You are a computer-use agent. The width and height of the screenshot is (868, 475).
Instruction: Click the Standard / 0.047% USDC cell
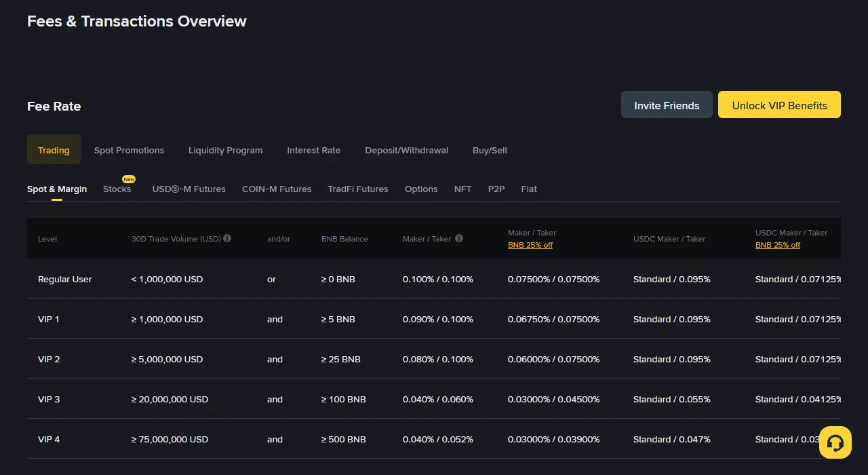coord(672,439)
